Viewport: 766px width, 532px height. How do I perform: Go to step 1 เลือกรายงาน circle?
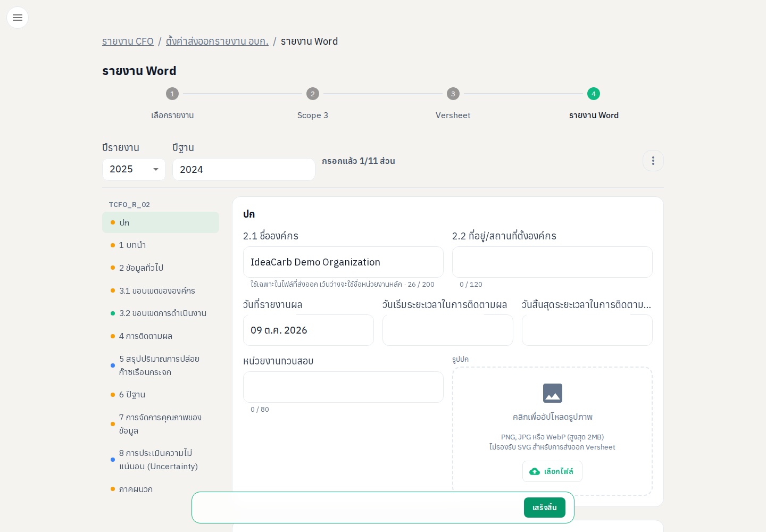[x=172, y=94]
